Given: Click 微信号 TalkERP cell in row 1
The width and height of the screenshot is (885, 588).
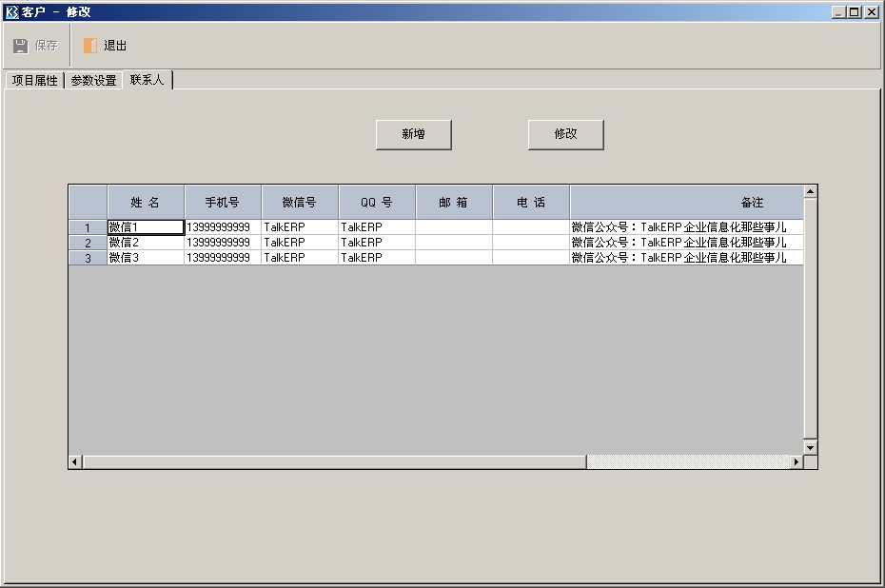Looking at the screenshot, I should pos(300,226).
